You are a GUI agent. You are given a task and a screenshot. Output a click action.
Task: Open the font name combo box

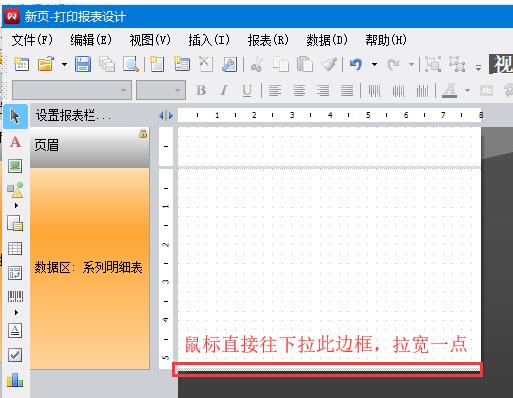(x=72, y=90)
